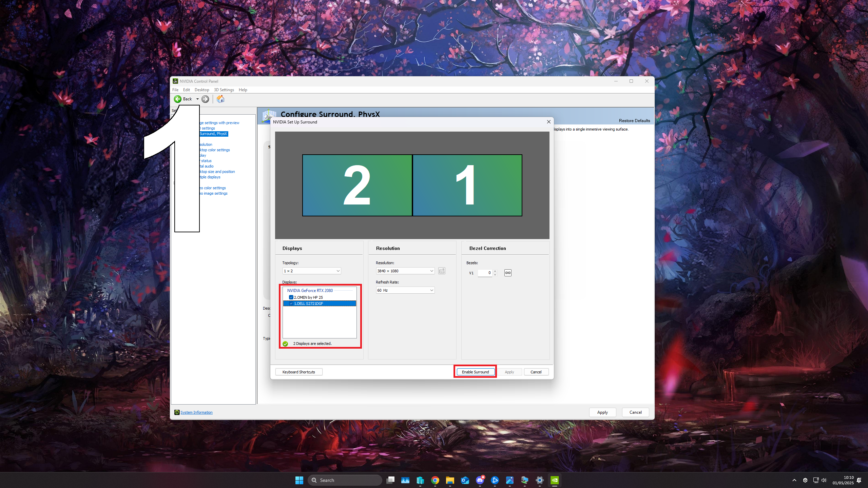
Task: Open 'tal audio' tree item
Action: [207, 167]
